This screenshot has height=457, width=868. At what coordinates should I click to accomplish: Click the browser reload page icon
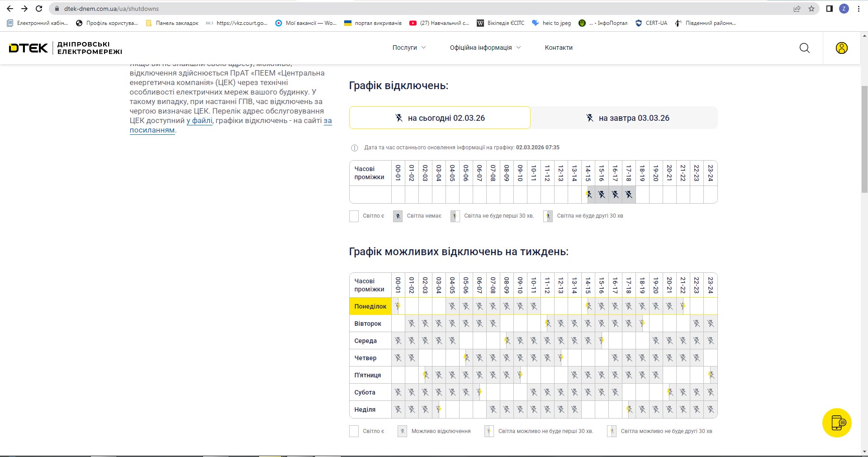[x=39, y=9]
